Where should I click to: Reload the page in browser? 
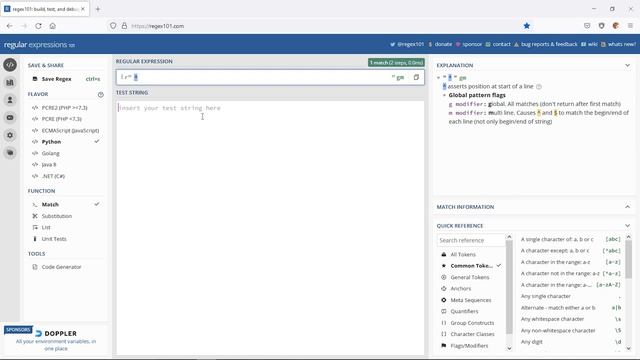tap(38, 26)
